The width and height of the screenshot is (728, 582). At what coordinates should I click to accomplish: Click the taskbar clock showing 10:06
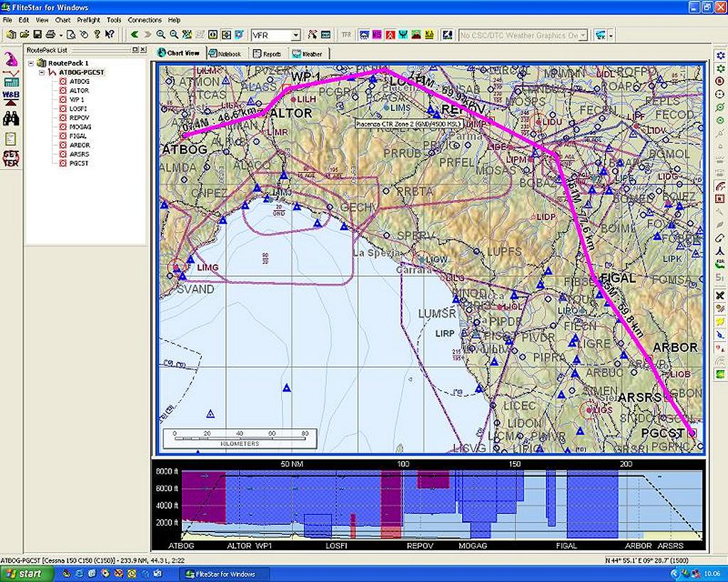[x=712, y=574]
